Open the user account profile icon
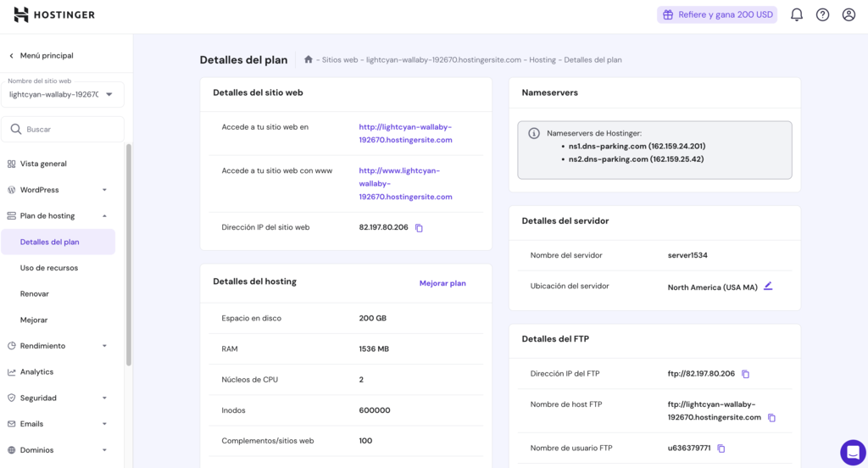Screen dimensions: 868x468 pyautogui.click(x=849, y=14)
